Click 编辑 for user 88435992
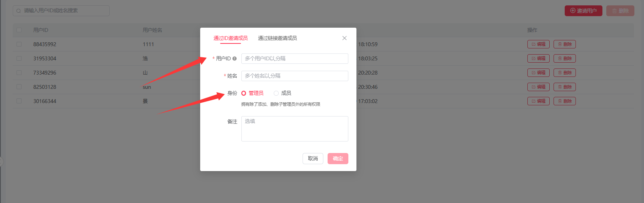The width and height of the screenshot is (644, 203). click(538, 44)
